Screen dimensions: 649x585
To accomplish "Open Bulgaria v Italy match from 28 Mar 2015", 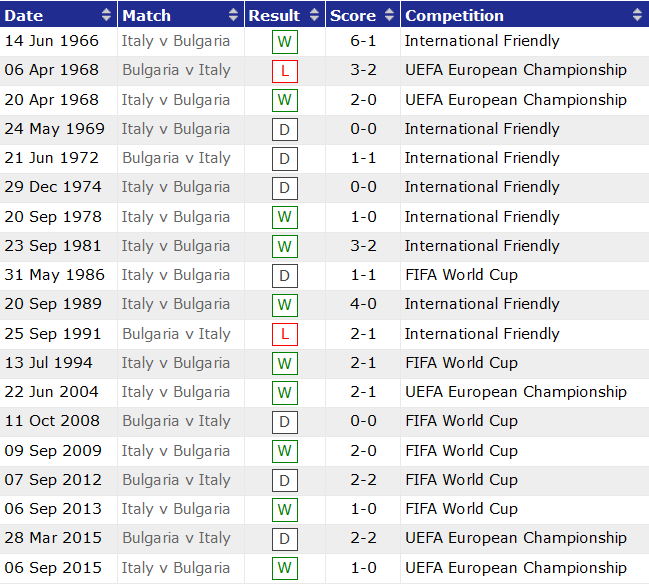I will (x=176, y=538).
